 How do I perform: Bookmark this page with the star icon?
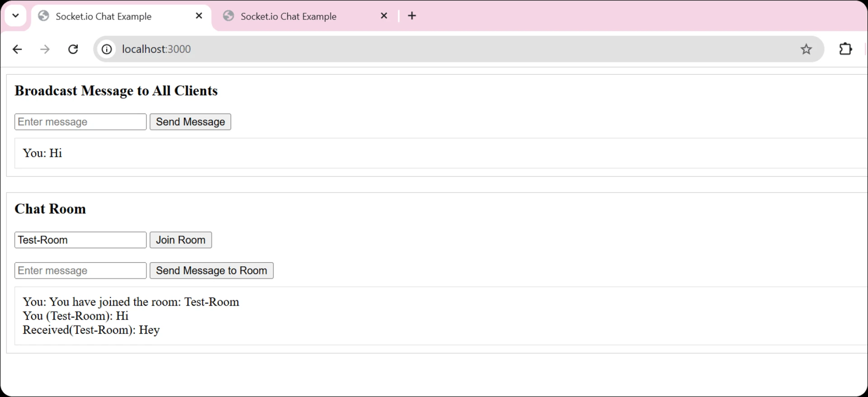point(806,49)
